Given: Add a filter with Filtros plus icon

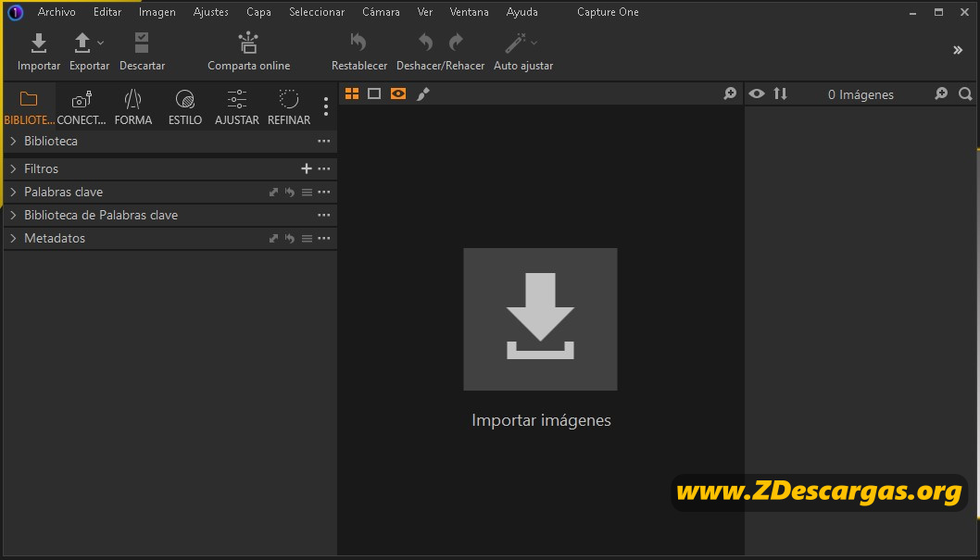Looking at the screenshot, I should [307, 168].
